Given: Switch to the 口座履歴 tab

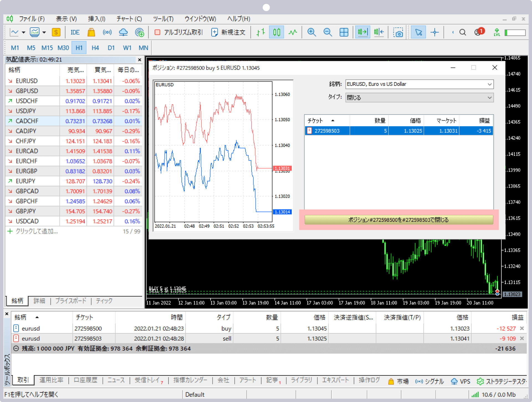Looking at the screenshot, I should click(x=85, y=380).
